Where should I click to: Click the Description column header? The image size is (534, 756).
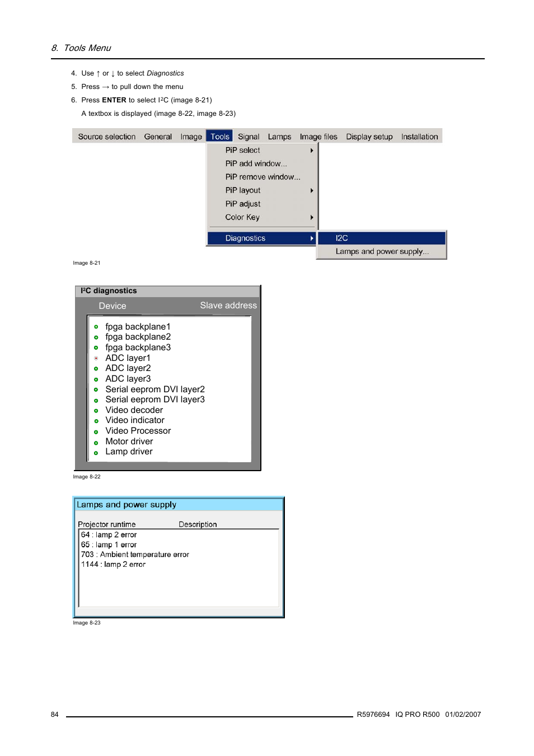[198, 524]
